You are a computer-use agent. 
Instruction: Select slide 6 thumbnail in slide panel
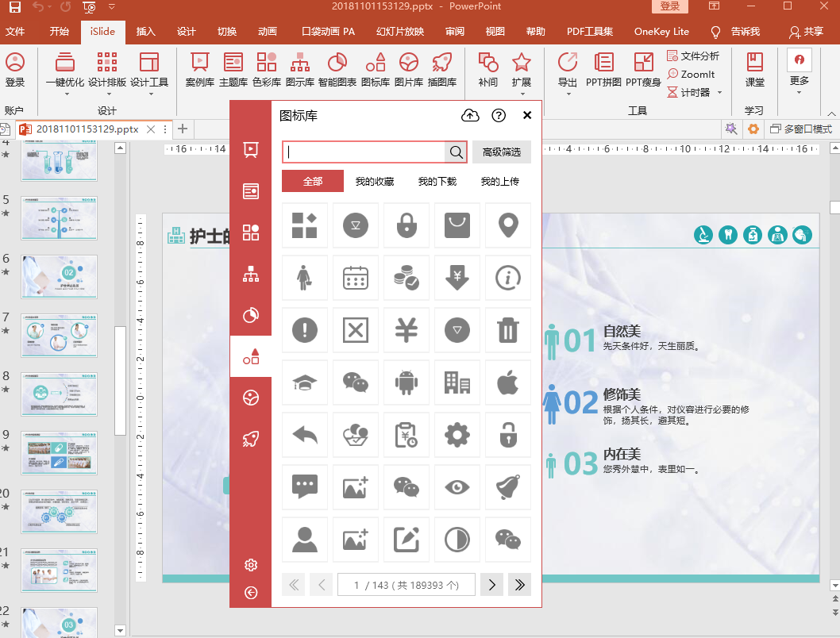point(60,277)
